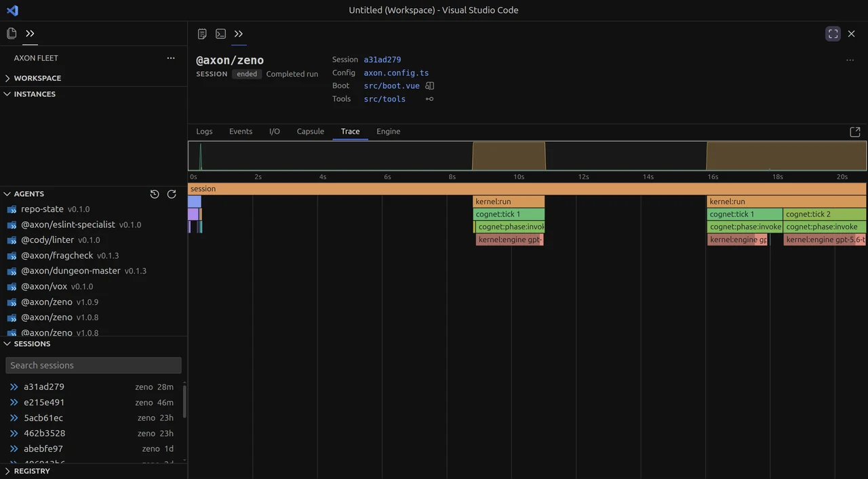Click the link icon beside src/tools

click(429, 99)
